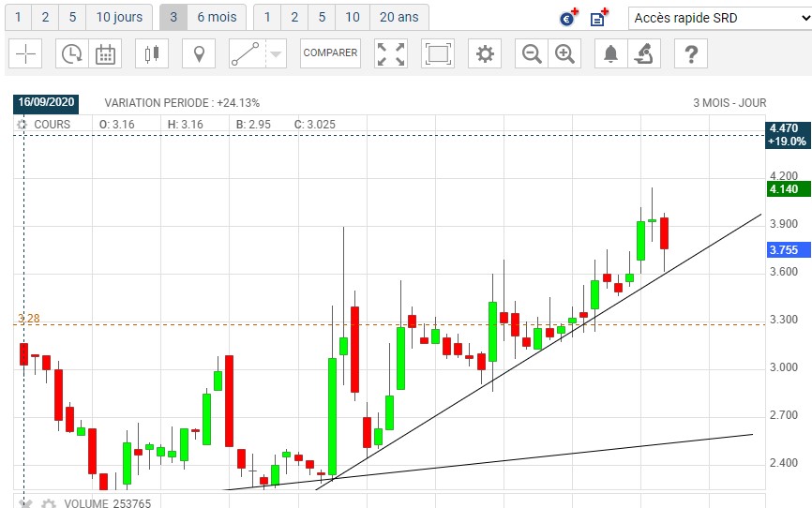Click the orange 3.28 level label
812x508 pixels.
[x=28, y=319]
